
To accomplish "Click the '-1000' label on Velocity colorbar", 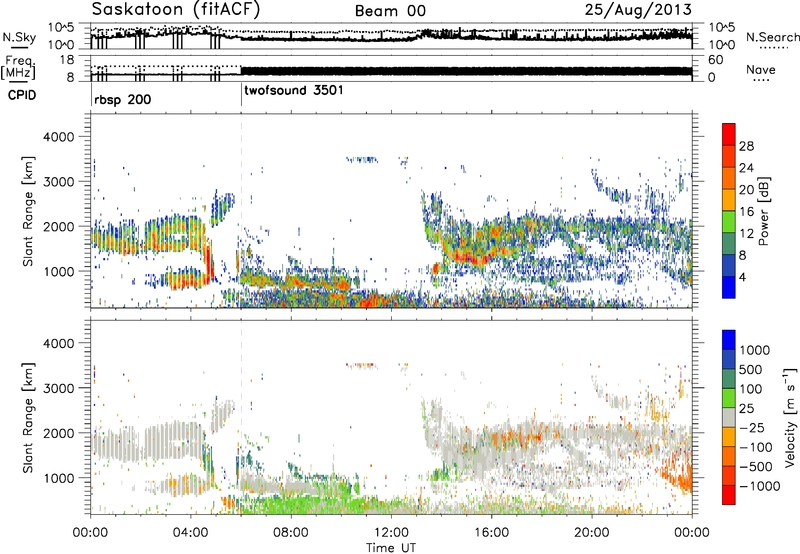I will pos(760,486).
